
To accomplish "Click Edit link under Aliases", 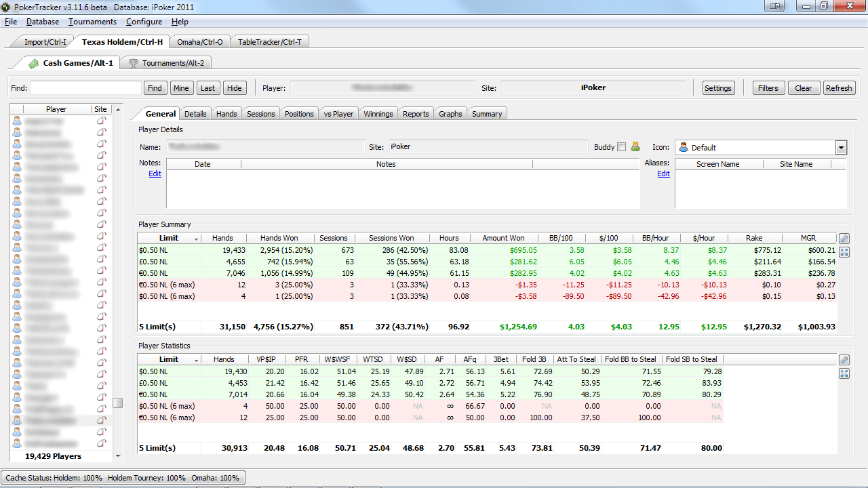I will 663,174.
